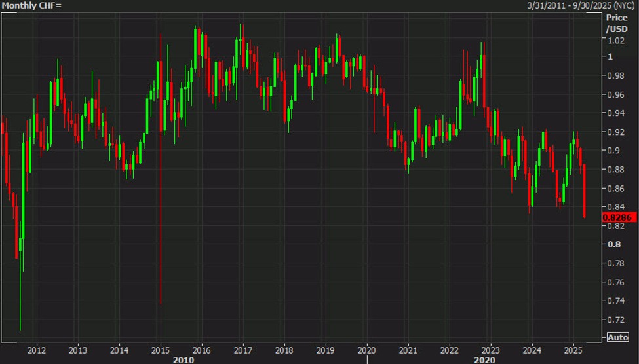Click the 2023 year label on time axis
The width and height of the screenshot is (639, 364).
pos(490,349)
